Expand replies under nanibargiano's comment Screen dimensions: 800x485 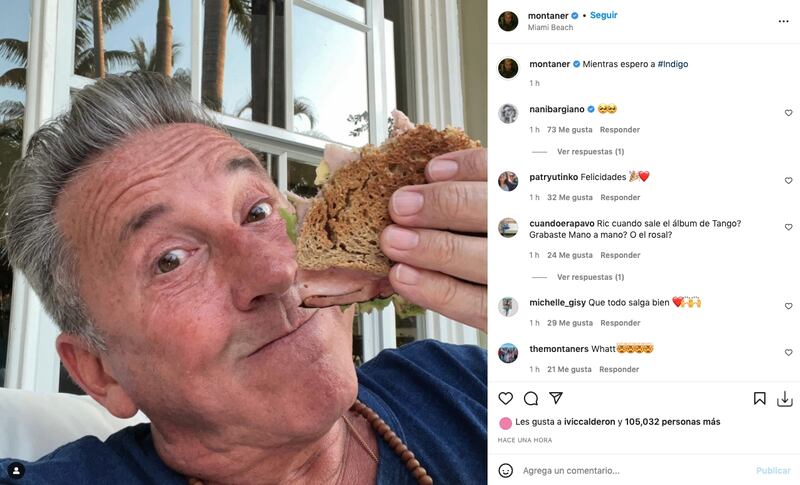pyautogui.click(x=590, y=151)
